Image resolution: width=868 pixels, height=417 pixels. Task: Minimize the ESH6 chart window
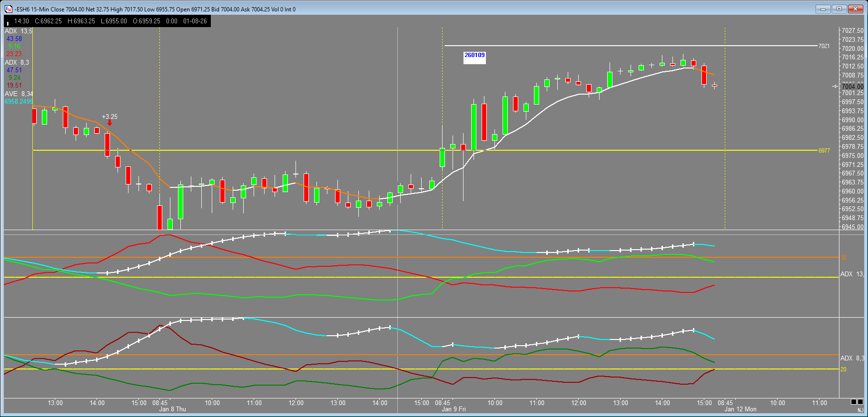tap(823, 9)
